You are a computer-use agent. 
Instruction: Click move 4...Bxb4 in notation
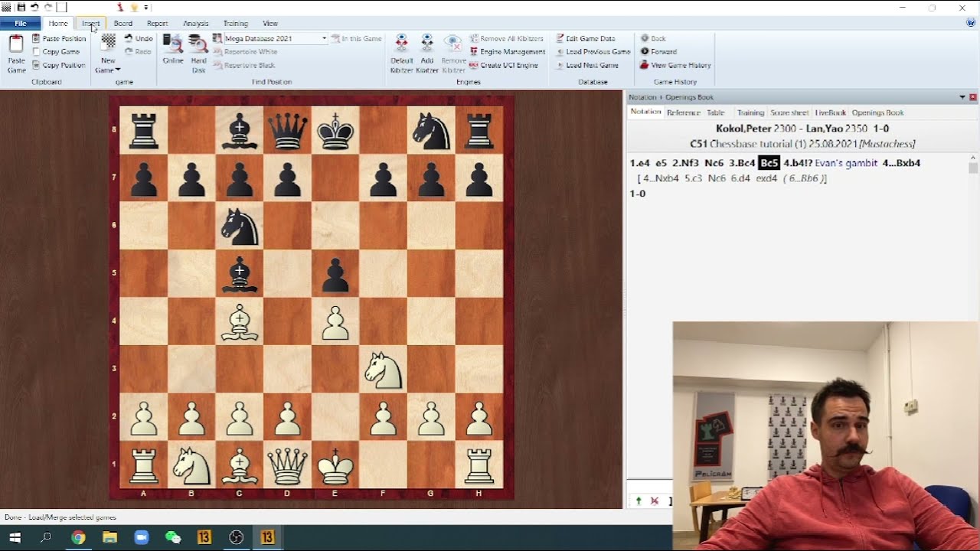point(901,163)
